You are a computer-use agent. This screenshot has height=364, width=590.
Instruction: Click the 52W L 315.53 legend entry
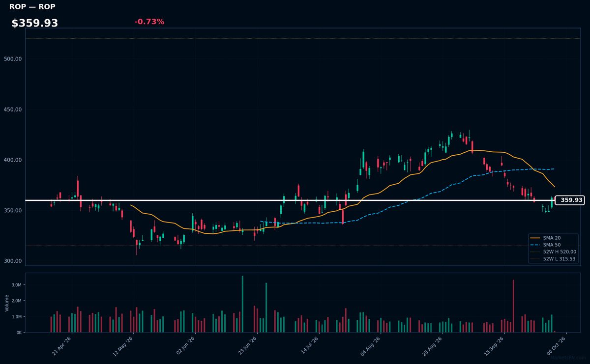click(x=553, y=259)
